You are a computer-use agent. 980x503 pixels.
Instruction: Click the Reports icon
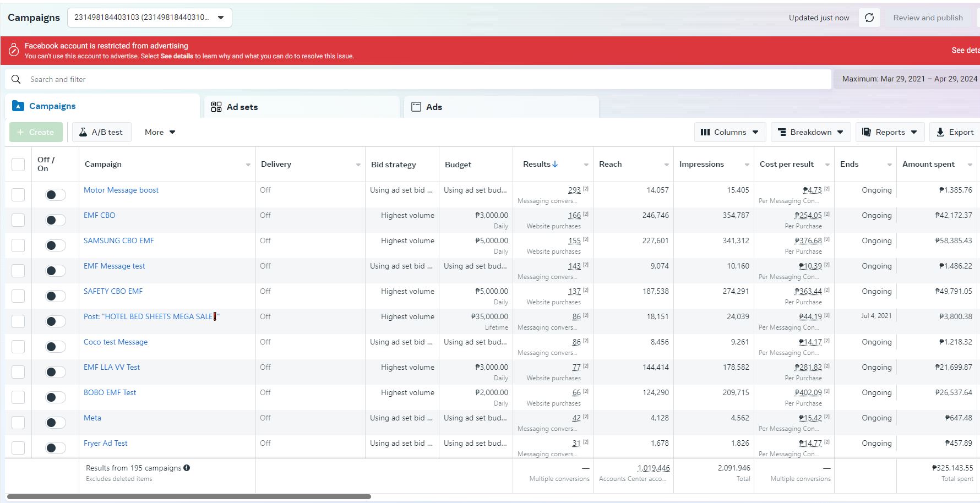click(866, 132)
